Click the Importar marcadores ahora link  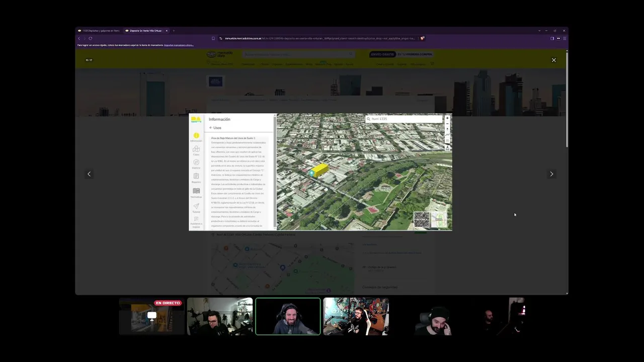[179, 45]
